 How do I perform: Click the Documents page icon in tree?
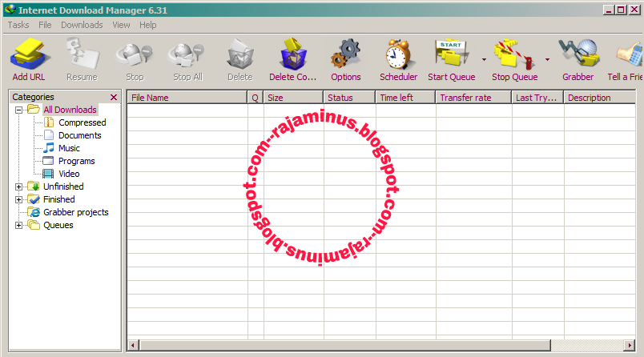49,135
